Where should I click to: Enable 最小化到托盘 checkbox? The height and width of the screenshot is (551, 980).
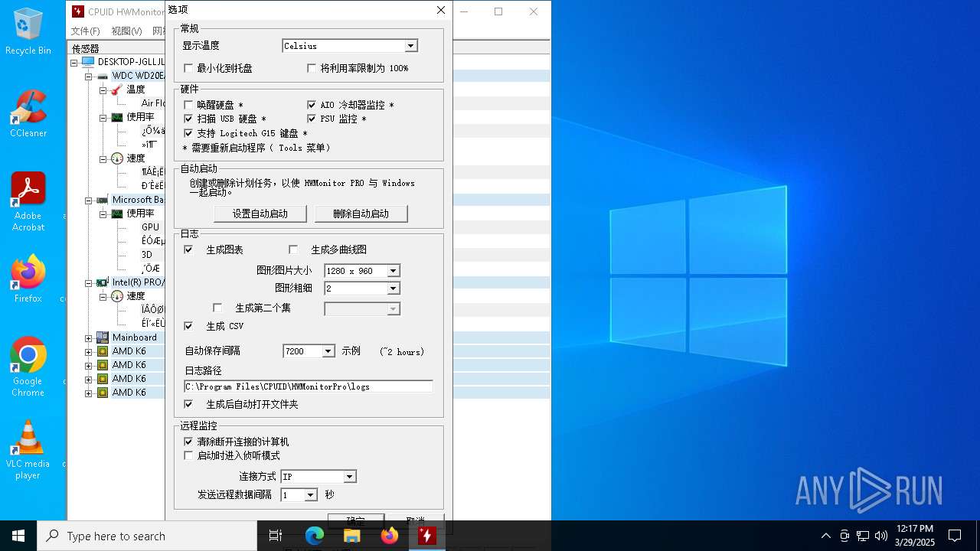click(x=188, y=68)
